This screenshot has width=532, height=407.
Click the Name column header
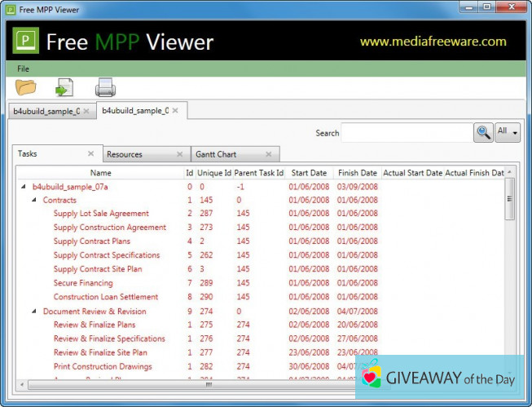(x=101, y=173)
